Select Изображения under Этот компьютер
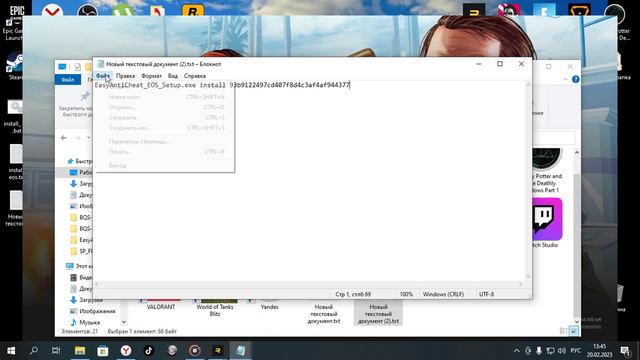640x360 pixels. 93,311
